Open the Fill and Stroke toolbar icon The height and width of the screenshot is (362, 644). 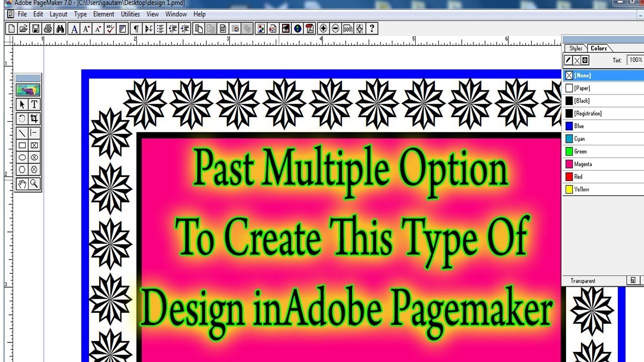coord(122,29)
